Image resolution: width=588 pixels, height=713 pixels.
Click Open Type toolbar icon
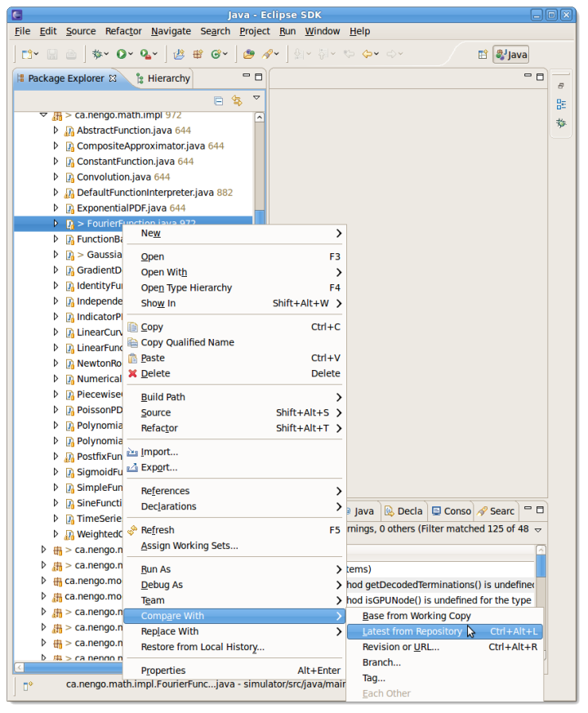[x=248, y=54]
